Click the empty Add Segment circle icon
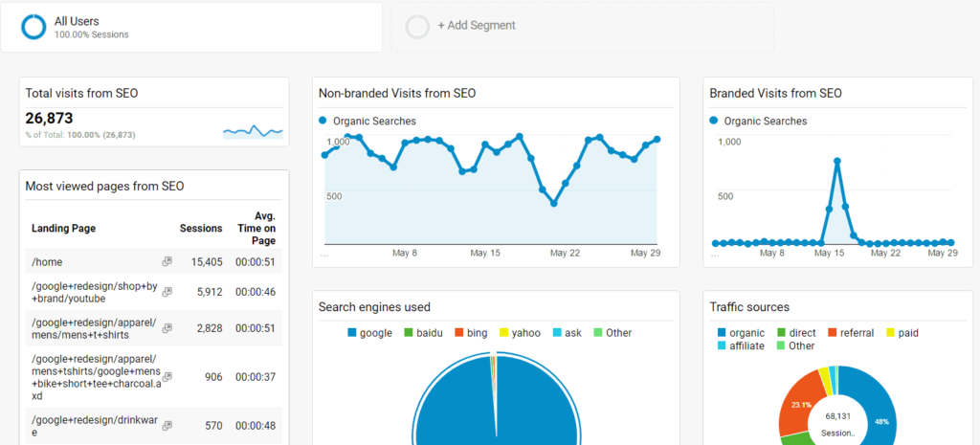This screenshot has width=980, height=445. (417, 27)
